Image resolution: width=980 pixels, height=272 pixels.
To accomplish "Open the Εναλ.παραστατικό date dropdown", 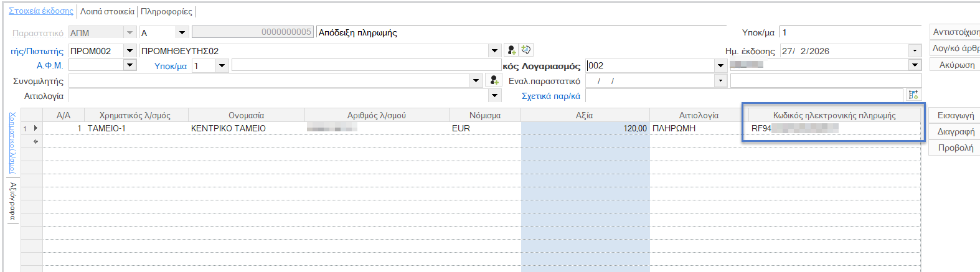I will pyautogui.click(x=720, y=81).
